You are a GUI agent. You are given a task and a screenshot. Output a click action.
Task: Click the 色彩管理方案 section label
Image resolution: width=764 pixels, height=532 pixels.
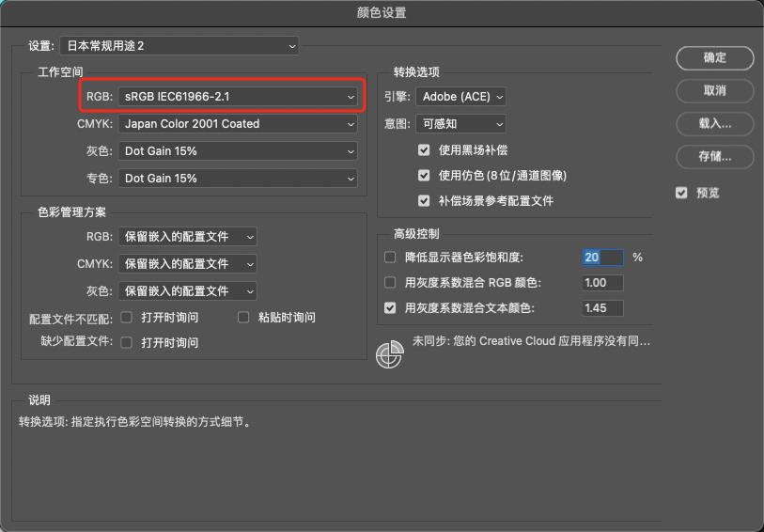point(71,212)
